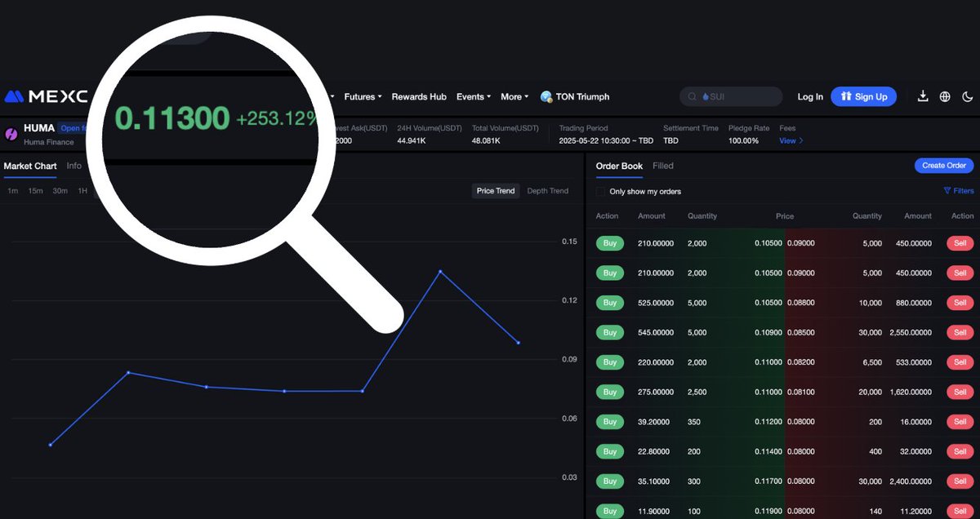Click Sell on the 2,400.00000 row

click(x=960, y=481)
